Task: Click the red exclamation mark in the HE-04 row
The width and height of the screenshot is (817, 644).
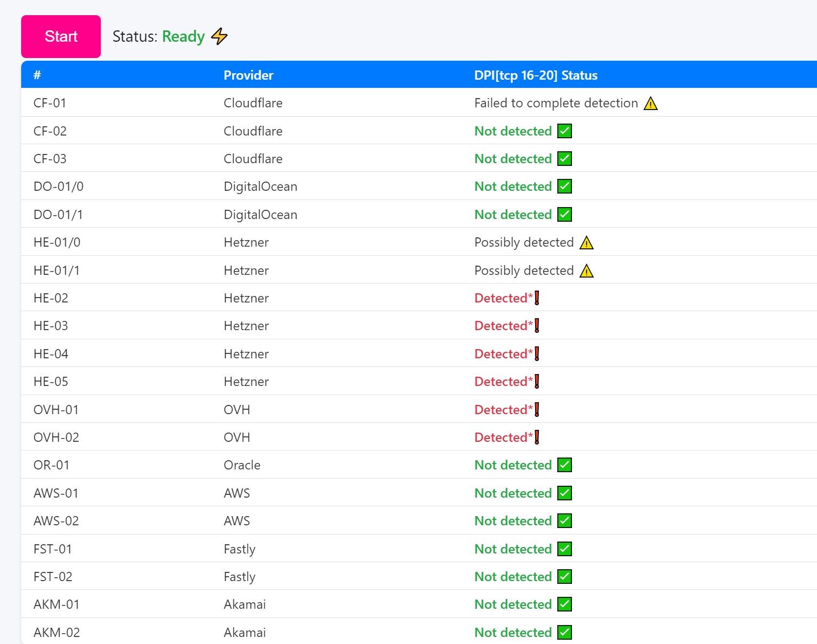Action: 537,354
